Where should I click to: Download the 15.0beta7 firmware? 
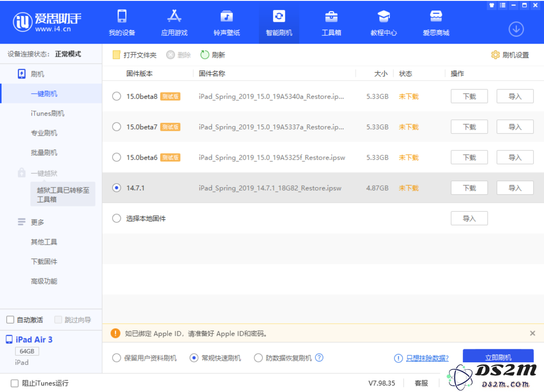pyautogui.click(x=469, y=127)
